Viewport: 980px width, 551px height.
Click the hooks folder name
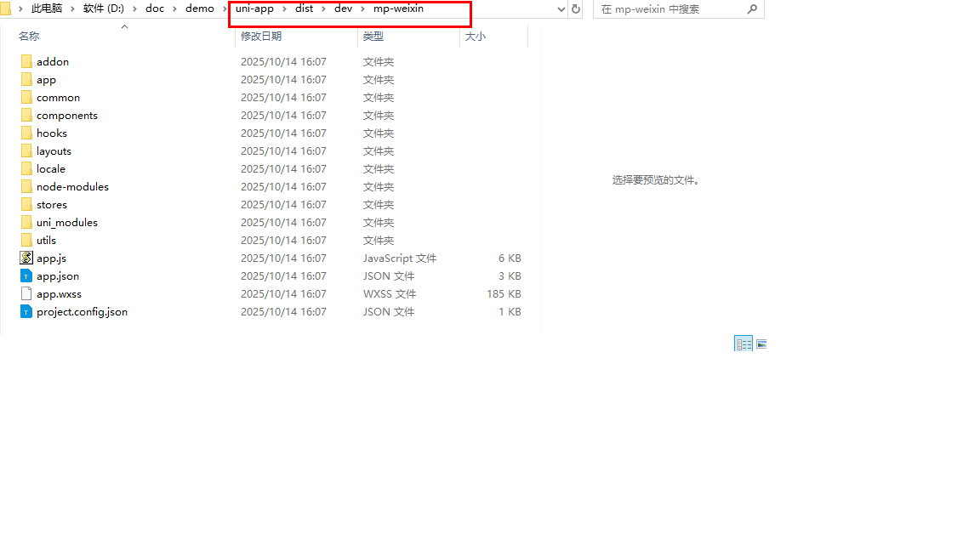(x=51, y=133)
